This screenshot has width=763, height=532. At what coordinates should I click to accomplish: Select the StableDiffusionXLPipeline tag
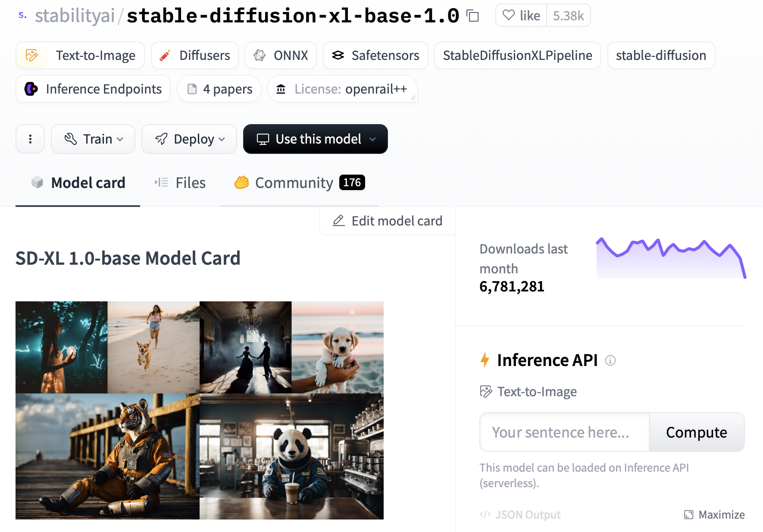pyautogui.click(x=518, y=55)
